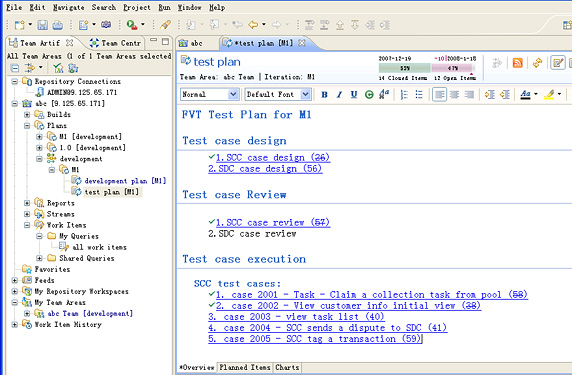Click the yellow highlight color icon
The width and height of the screenshot is (572, 375).
(549, 95)
